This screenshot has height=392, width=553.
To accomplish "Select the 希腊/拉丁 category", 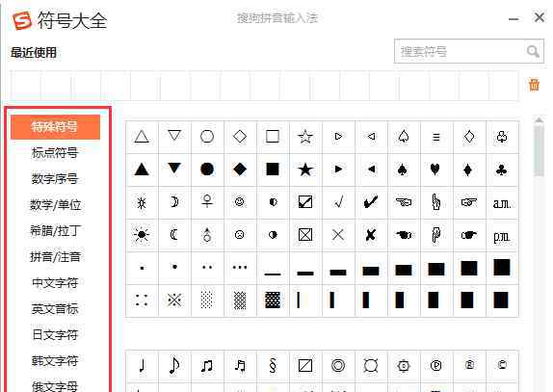I will (55, 231).
